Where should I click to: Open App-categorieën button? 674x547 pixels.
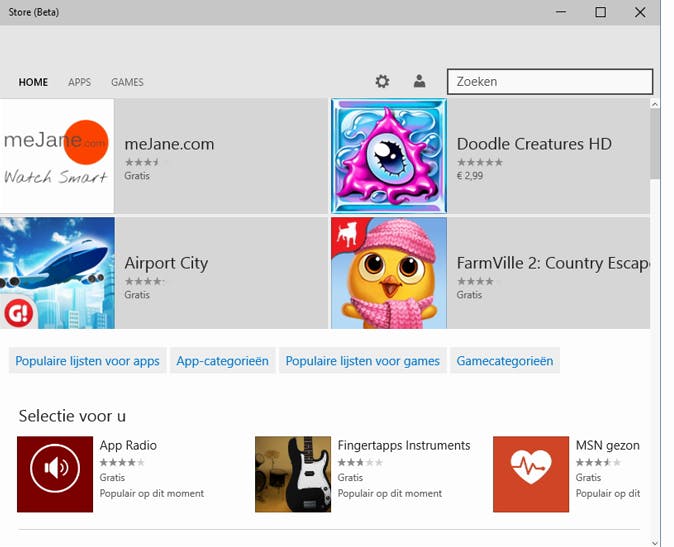[x=222, y=361]
